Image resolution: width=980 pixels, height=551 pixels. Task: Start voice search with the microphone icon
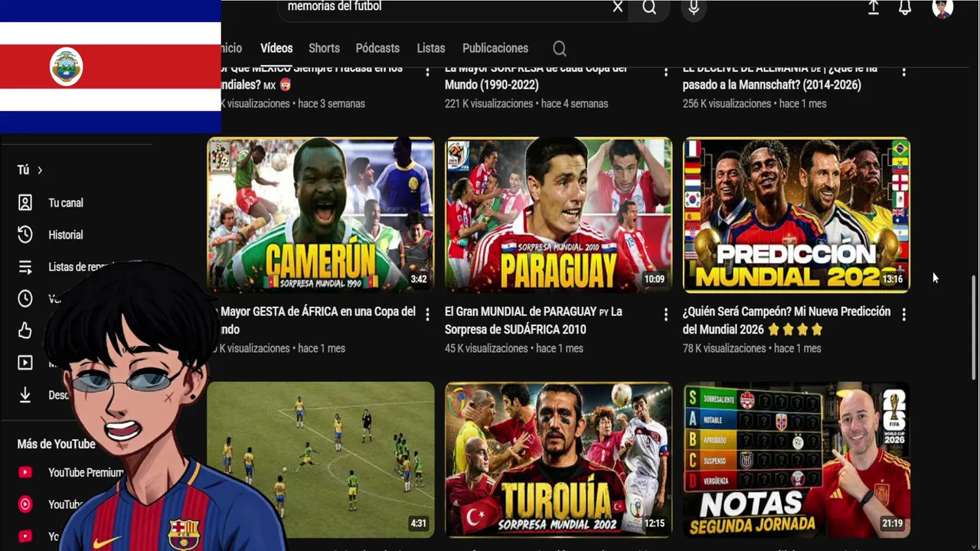point(694,8)
